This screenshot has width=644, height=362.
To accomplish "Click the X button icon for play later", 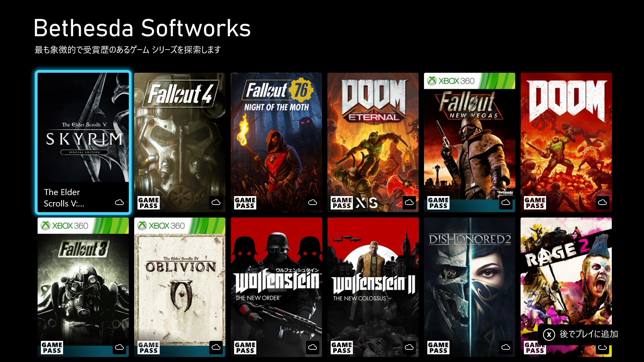I will pos(549,335).
